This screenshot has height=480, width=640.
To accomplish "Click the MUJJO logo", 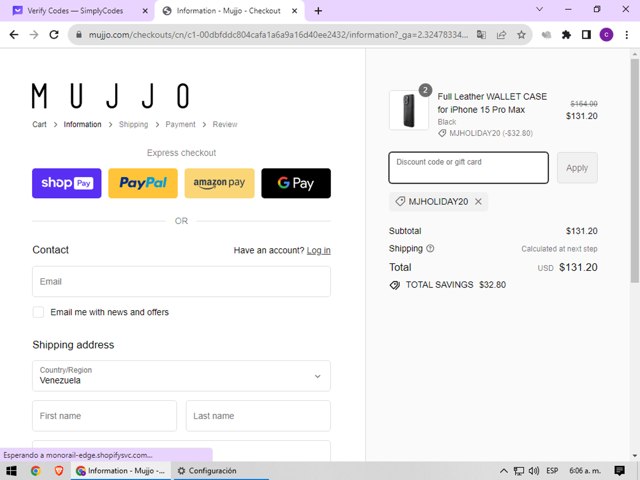I will coord(111,96).
